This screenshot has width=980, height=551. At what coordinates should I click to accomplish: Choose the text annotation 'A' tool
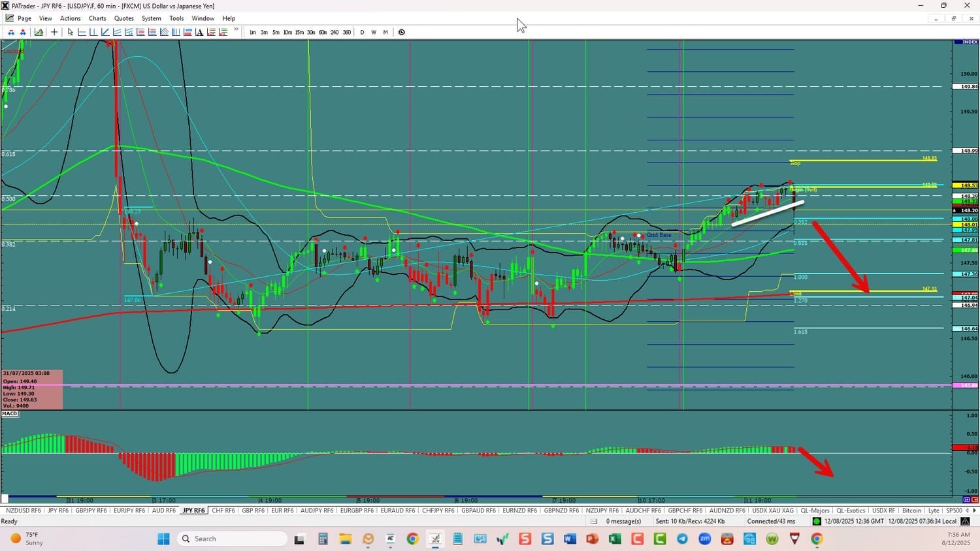pyautogui.click(x=199, y=32)
